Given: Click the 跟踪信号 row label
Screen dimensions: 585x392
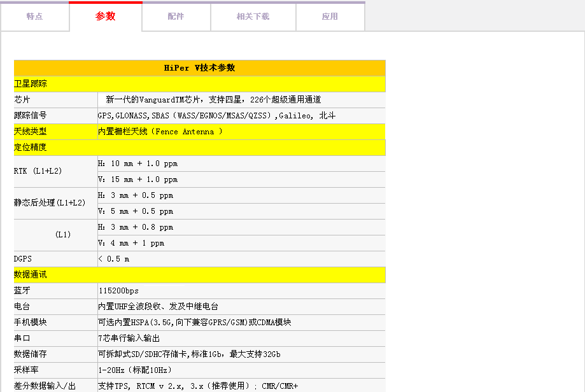Looking at the screenshot, I should click(x=31, y=116).
